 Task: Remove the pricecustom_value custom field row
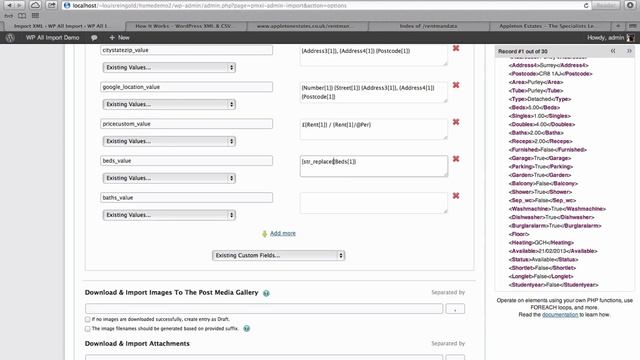(x=456, y=122)
